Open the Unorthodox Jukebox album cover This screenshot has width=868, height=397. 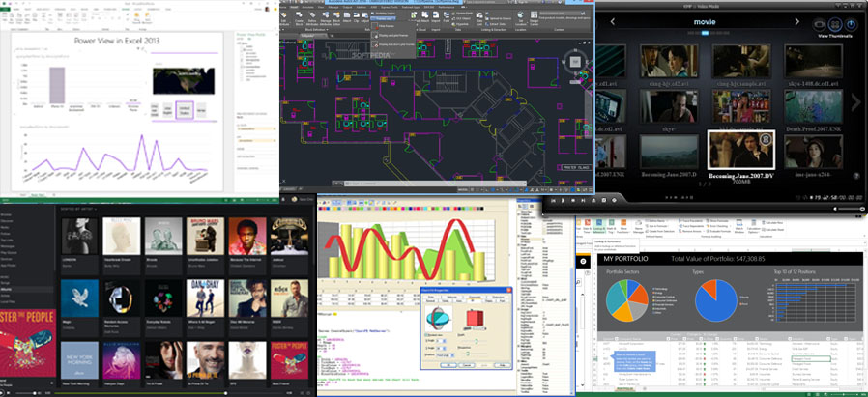pos(205,236)
